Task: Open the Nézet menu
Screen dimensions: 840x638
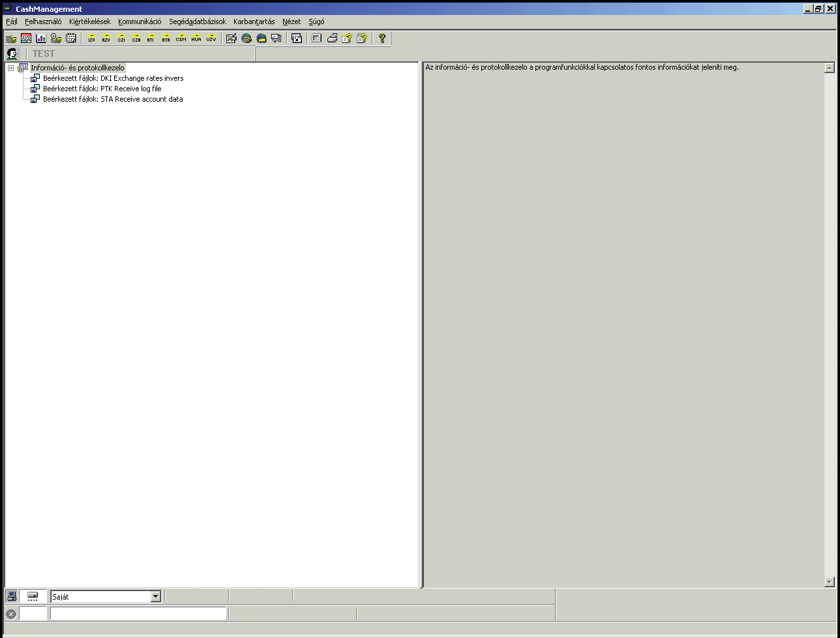Action: coord(292,22)
